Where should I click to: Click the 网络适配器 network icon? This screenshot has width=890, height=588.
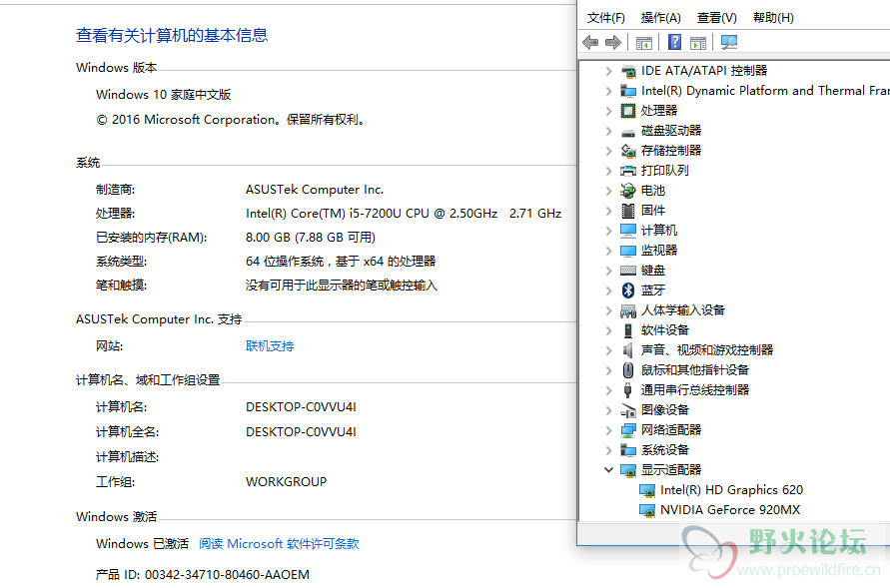coord(627,430)
